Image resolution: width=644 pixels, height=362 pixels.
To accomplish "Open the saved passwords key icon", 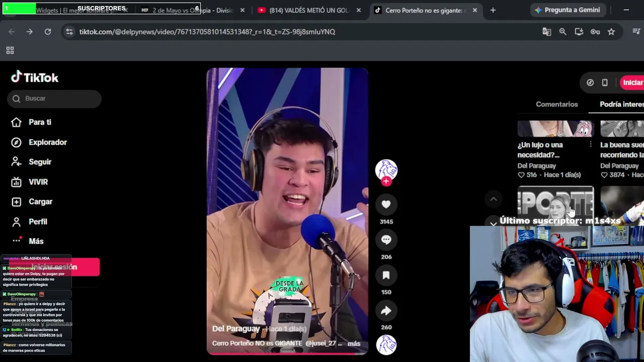I will point(595,32).
